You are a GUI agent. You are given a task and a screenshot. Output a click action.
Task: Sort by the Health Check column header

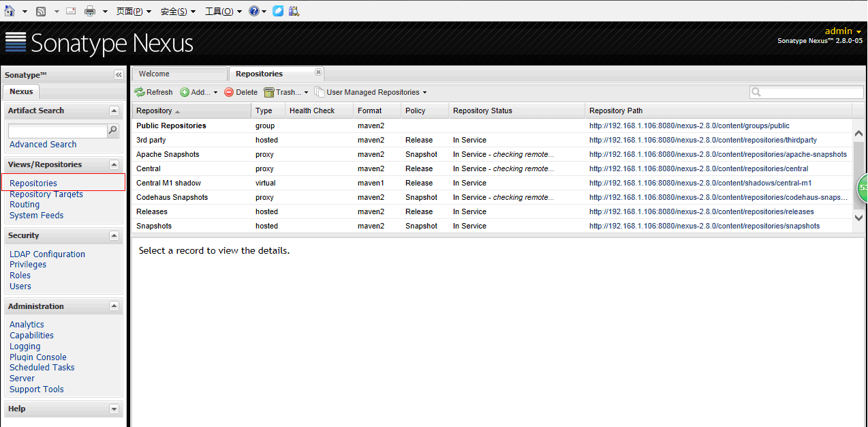coord(320,111)
